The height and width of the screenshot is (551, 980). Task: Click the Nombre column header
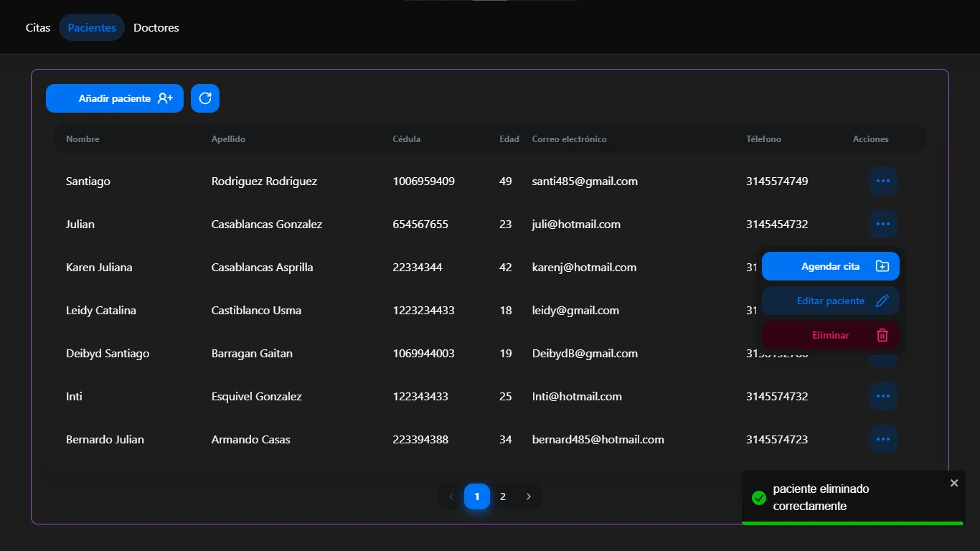83,139
